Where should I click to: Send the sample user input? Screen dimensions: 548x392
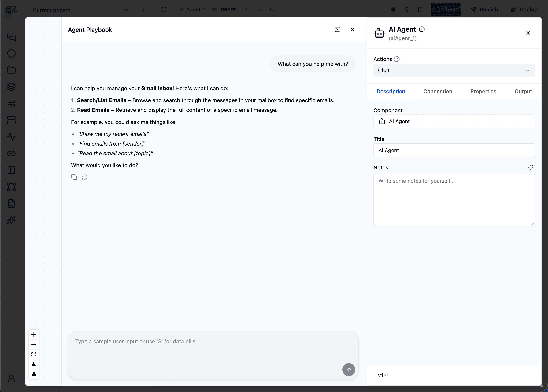(x=349, y=370)
